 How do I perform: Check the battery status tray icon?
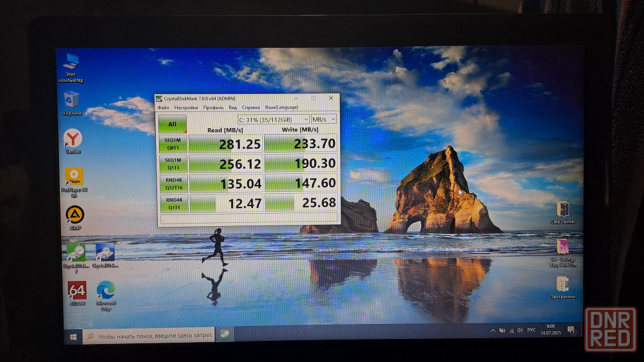click(x=502, y=330)
